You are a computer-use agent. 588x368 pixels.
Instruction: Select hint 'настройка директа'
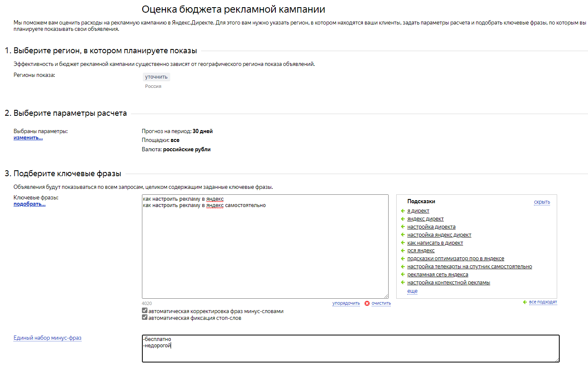(x=431, y=227)
